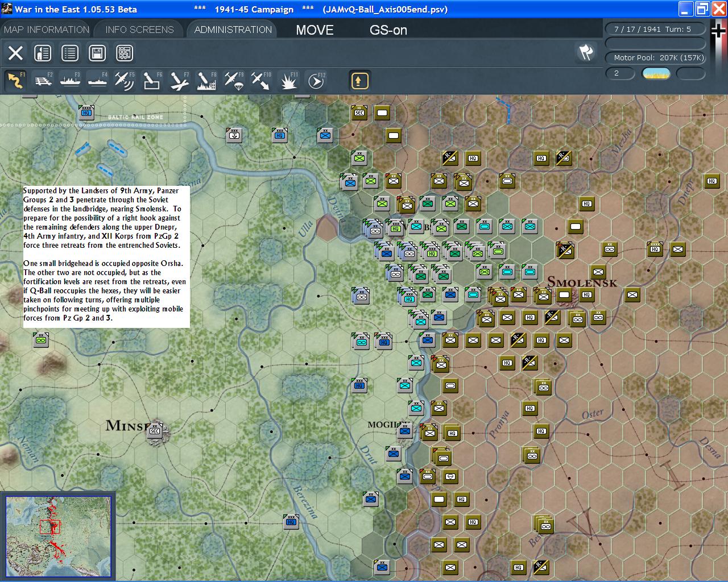The width and height of the screenshot is (728, 582).
Task: Switch to the MAP INFORMATION tab
Action: pos(47,30)
